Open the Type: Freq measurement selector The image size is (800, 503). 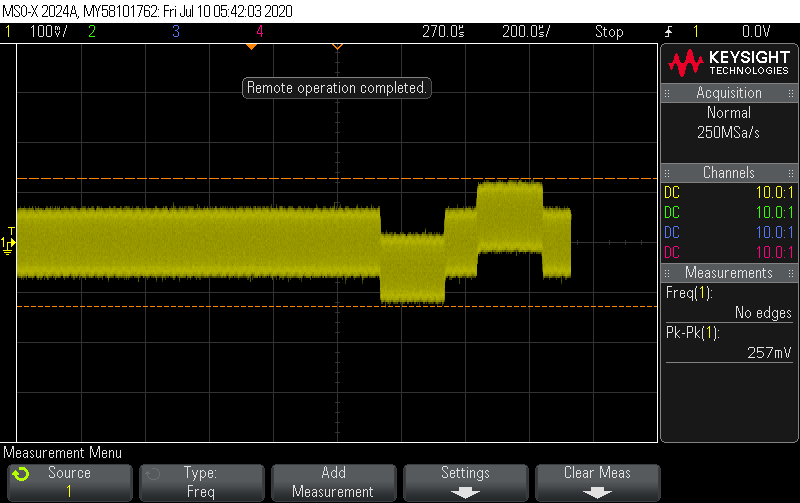pos(202,483)
